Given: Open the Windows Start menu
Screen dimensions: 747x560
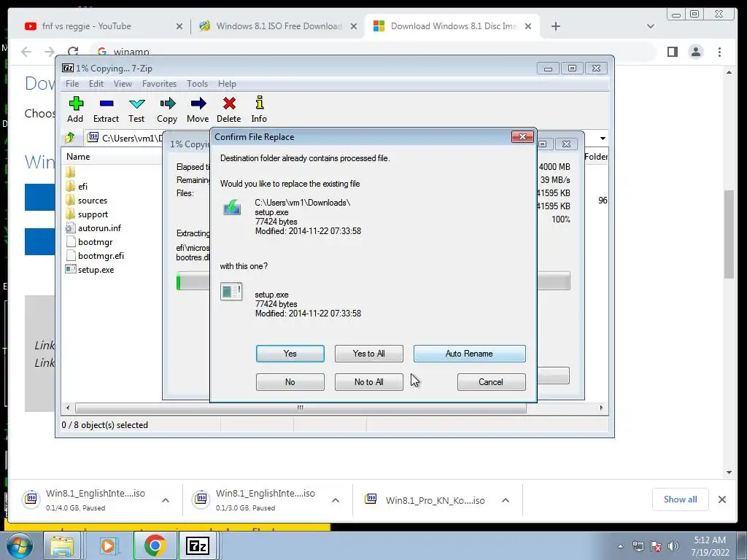Looking at the screenshot, I should tap(19, 545).
